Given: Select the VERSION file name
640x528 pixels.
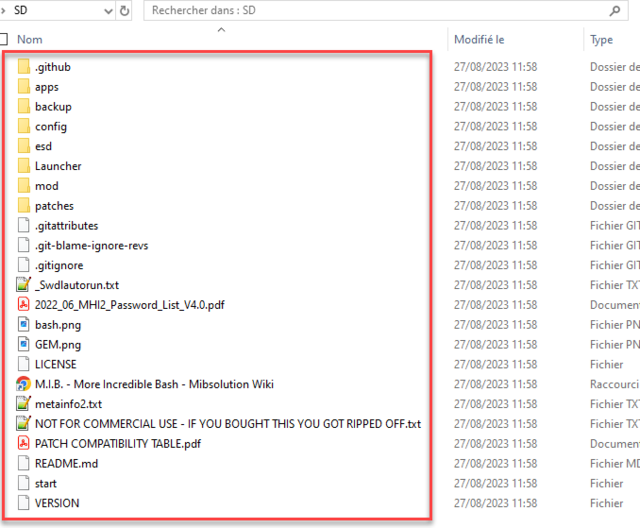Looking at the screenshot, I should (x=57, y=503).
